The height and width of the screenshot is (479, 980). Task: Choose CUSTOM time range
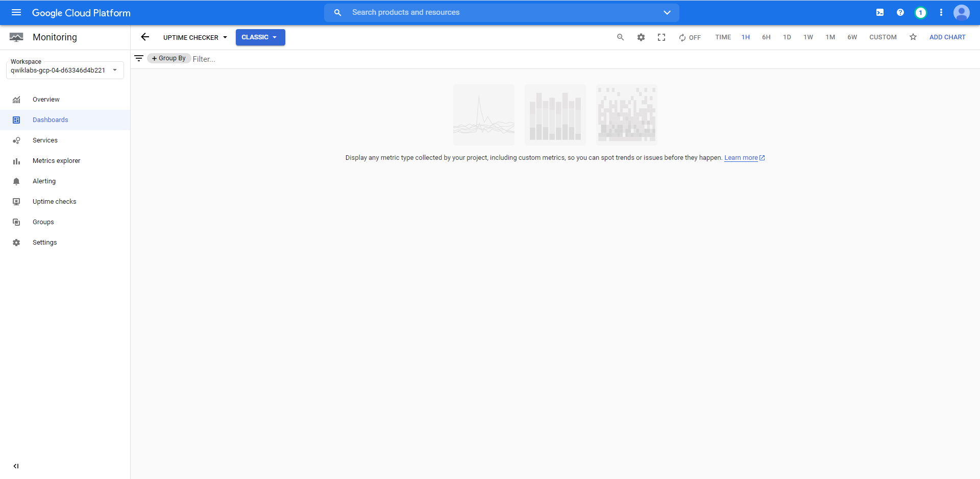coord(883,37)
